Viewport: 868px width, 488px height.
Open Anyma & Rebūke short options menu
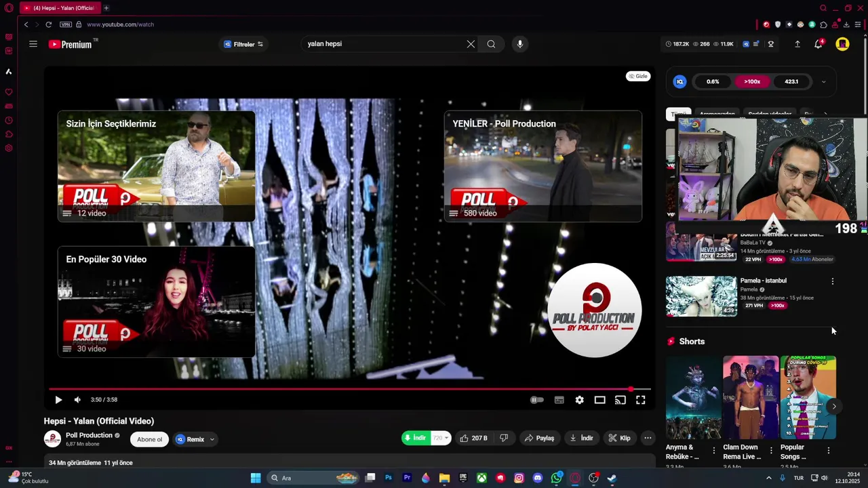click(x=713, y=450)
